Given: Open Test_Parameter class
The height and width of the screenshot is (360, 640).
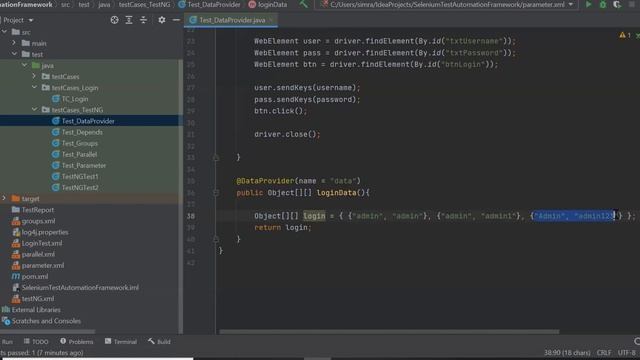Looking at the screenshot, I should (84, 165).
